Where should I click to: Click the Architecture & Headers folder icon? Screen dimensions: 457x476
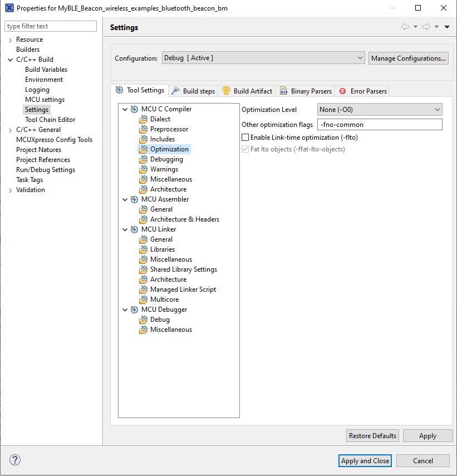(143, 219)
